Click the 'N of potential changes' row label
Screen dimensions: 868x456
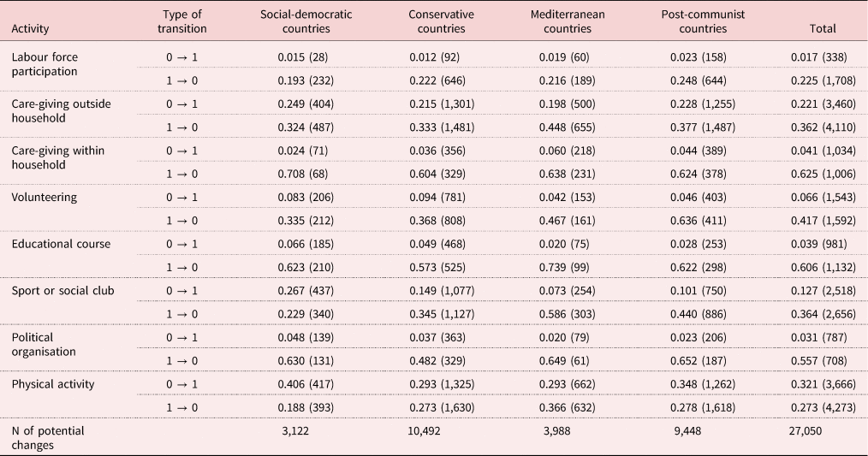pos(48,437)
